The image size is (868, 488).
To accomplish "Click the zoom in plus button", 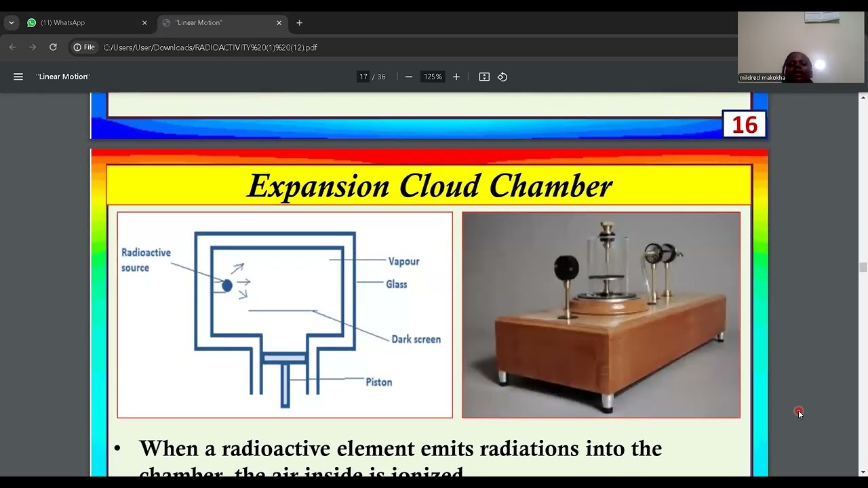I will [456, 77].
